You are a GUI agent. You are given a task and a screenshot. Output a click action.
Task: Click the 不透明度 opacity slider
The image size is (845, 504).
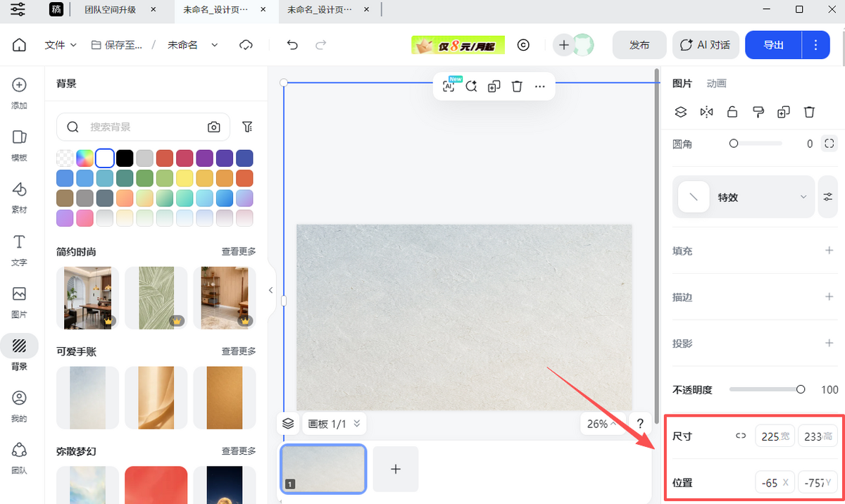tap(768, 389)
